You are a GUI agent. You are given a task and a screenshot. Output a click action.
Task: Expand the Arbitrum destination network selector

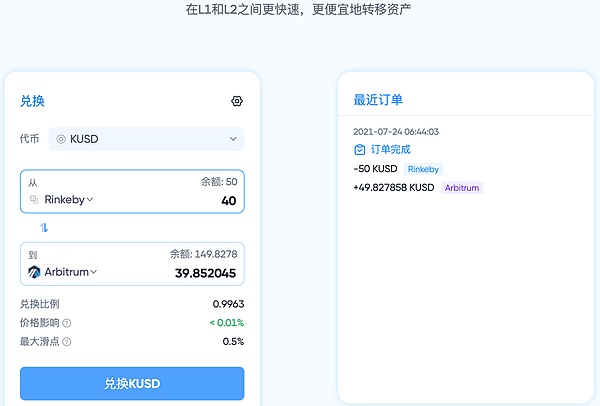pyautogui.click(x=70, y=272)
